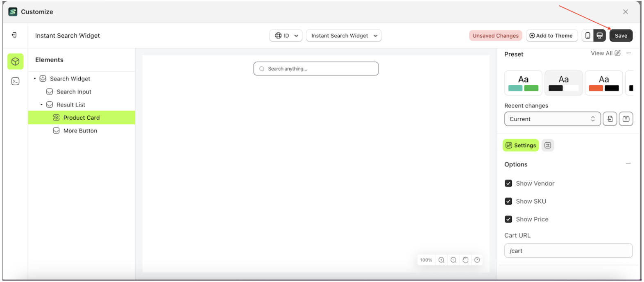Screen dimensions: 644x282
Task: Toggle the Show SKU checkbox
Action: pos(508,201)
